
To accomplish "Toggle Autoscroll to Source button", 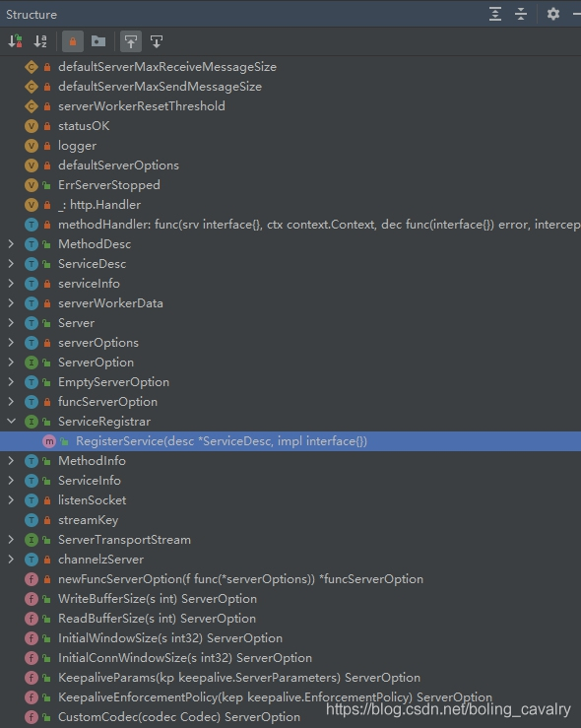I will coord(131,41).
